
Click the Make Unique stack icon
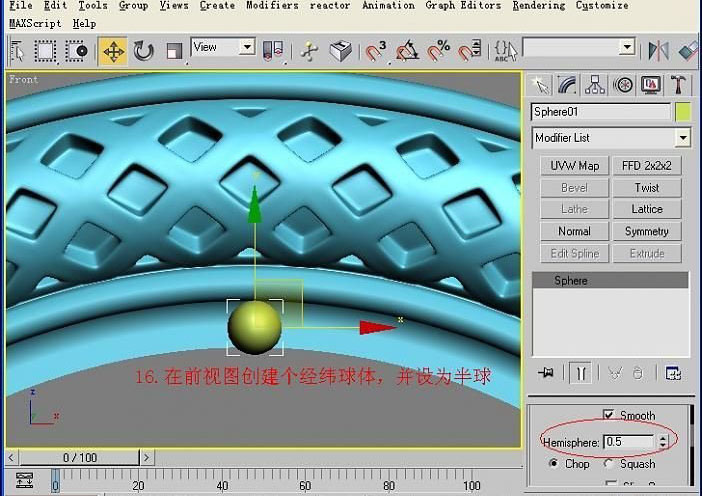pyautogui.click(x=615, y=373)
